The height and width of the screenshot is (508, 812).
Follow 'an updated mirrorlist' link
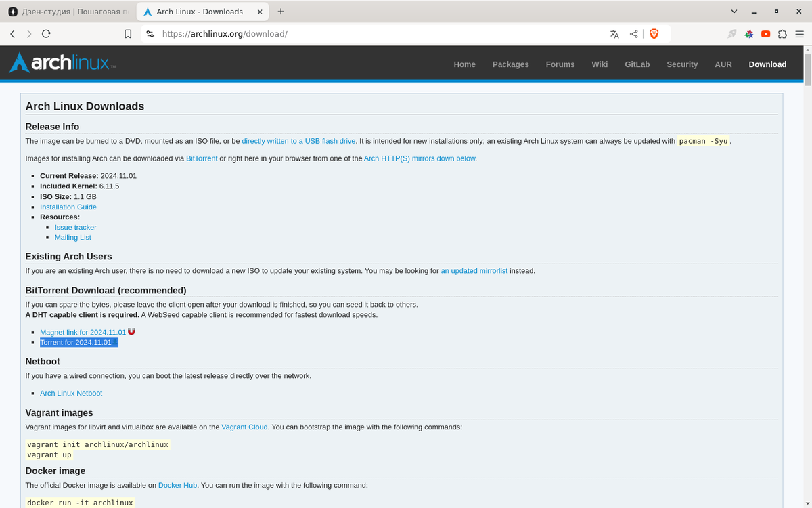point(474,271)
